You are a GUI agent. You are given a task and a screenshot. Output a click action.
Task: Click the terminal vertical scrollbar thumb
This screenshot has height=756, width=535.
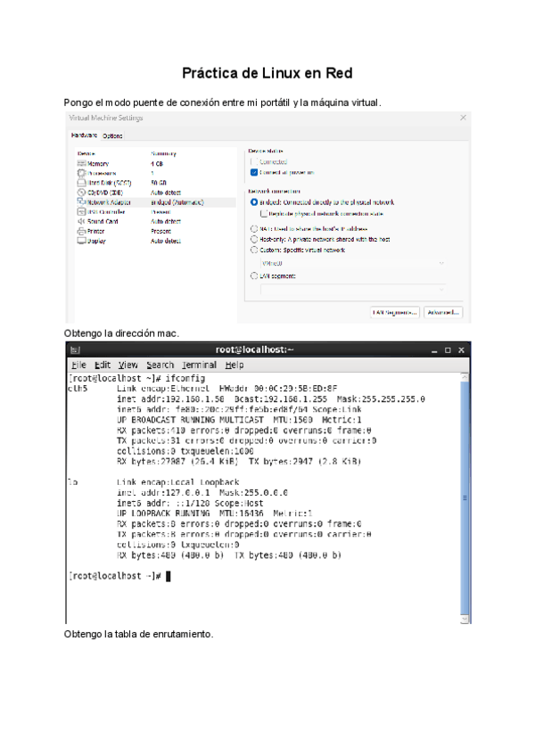[x=465, y=498]
